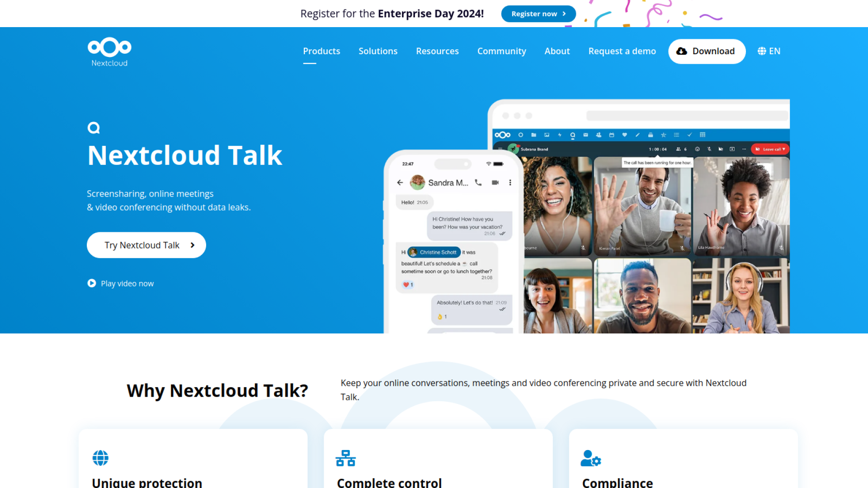Open the Solutions menu
The image size is (868, 488).
378,51
